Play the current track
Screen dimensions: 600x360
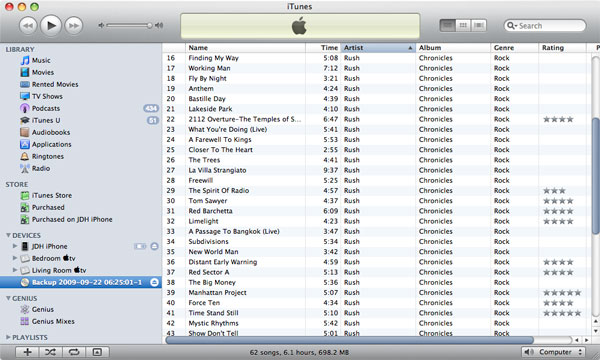tap(51, 26)
